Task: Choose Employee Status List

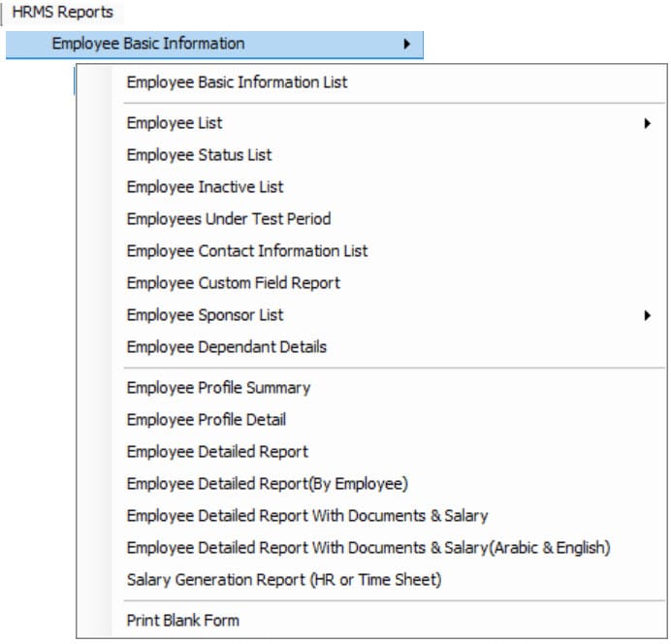Action: [x=371, y=155]
